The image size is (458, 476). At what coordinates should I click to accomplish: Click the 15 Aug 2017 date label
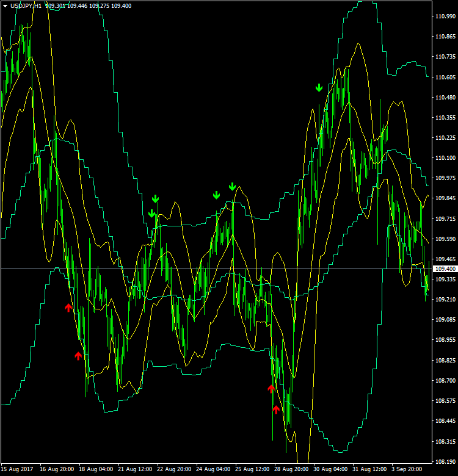click(x=17, y=469)
